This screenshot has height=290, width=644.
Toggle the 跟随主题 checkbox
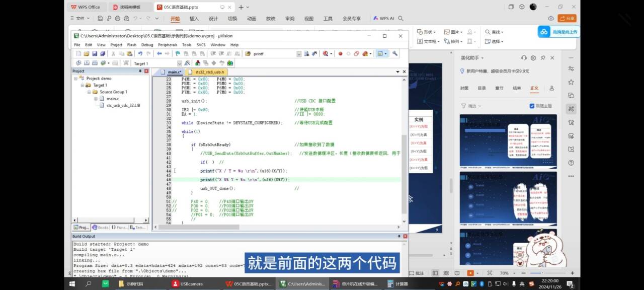[x=532, y=106]
